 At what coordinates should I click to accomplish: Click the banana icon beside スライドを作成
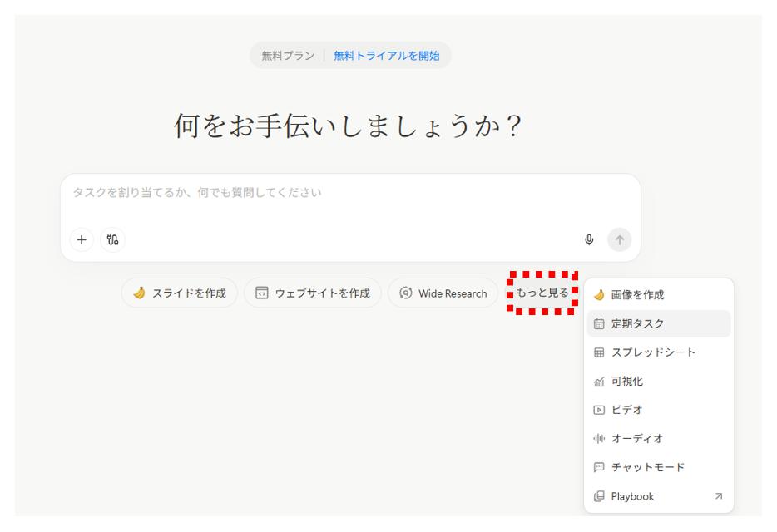click(139, 293)
